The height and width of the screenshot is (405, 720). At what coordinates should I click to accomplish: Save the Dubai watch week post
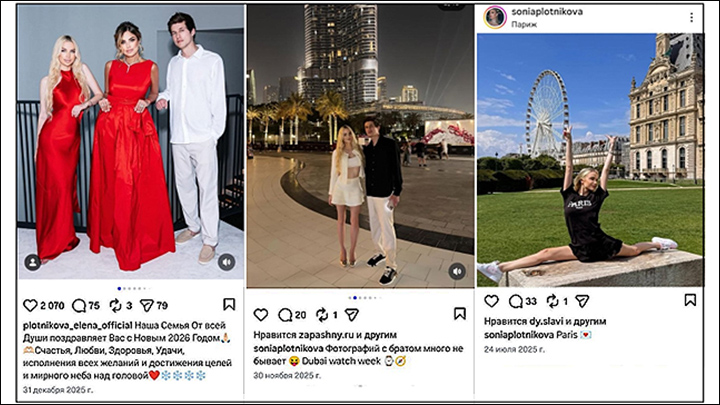click(460, 314)
